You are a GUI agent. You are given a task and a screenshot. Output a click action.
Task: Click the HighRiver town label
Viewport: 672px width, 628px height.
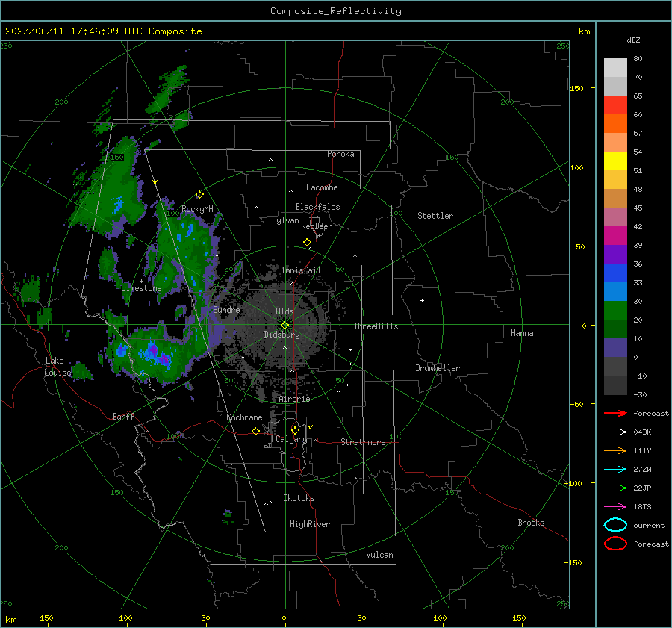click(310, 524)
